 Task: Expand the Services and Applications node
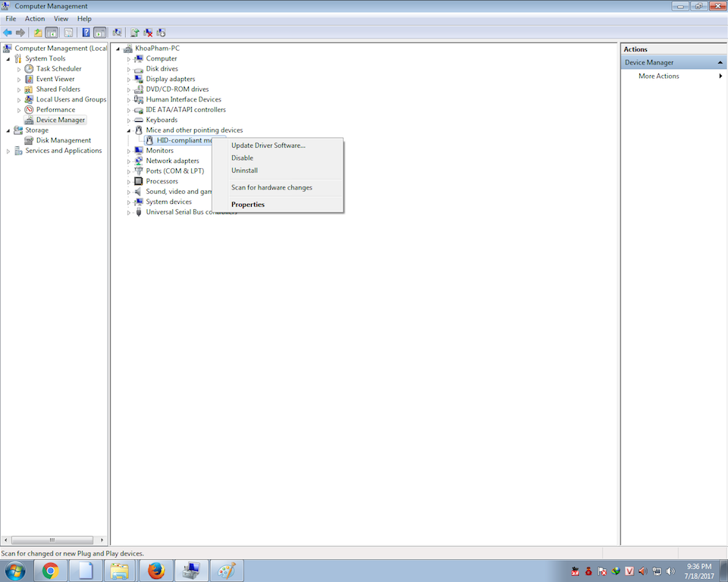[9, 151]
